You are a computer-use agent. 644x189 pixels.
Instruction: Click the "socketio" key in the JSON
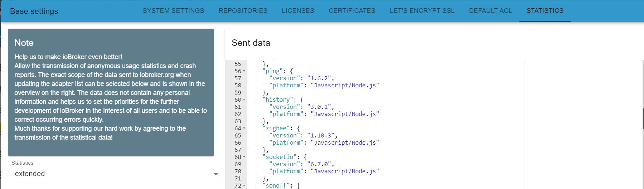[x=279, y=157]
